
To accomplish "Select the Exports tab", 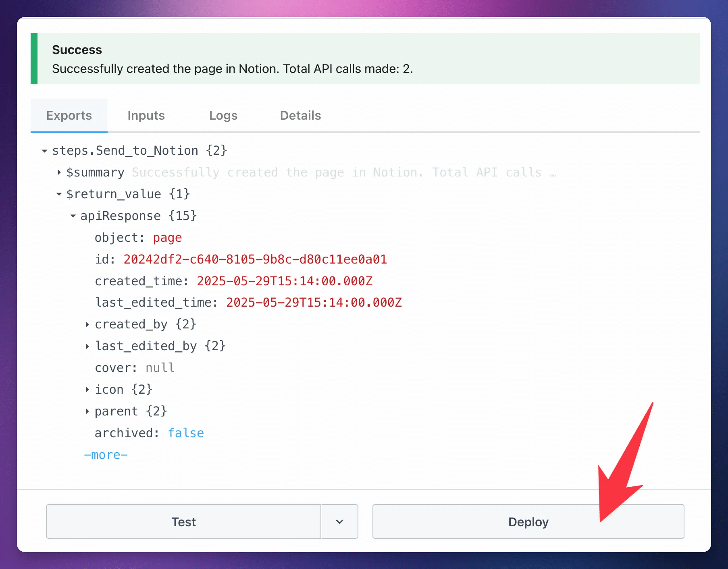I will pos(69,116).
